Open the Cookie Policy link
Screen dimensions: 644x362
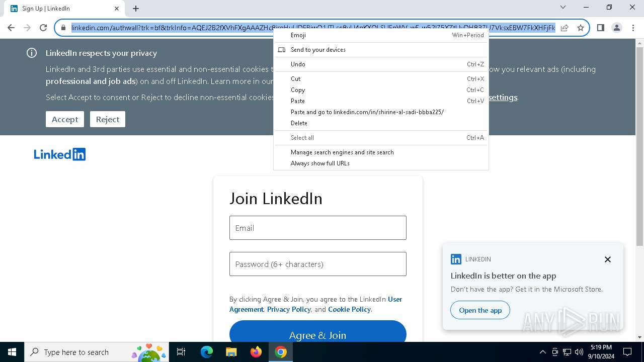(349, 309)
